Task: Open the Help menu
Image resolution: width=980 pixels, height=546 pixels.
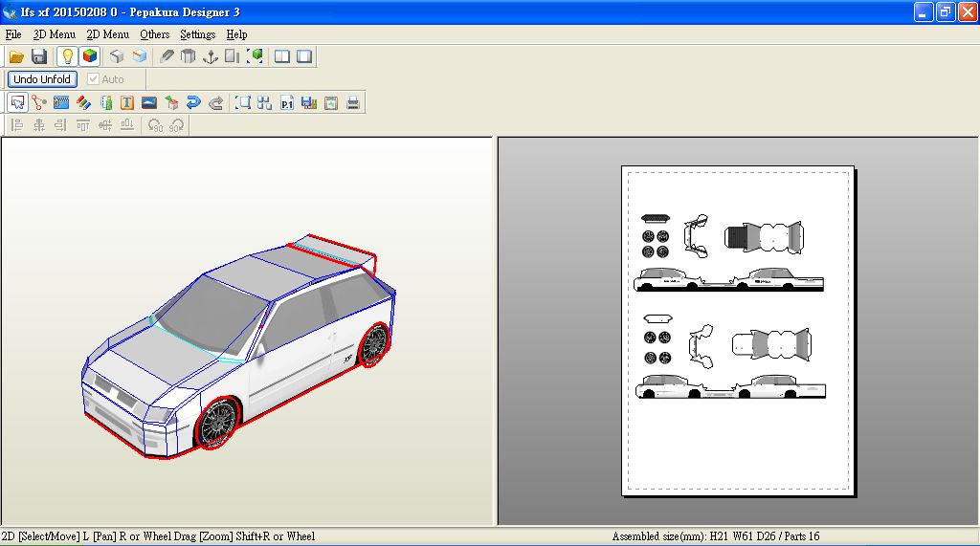Action: point(237,34)
